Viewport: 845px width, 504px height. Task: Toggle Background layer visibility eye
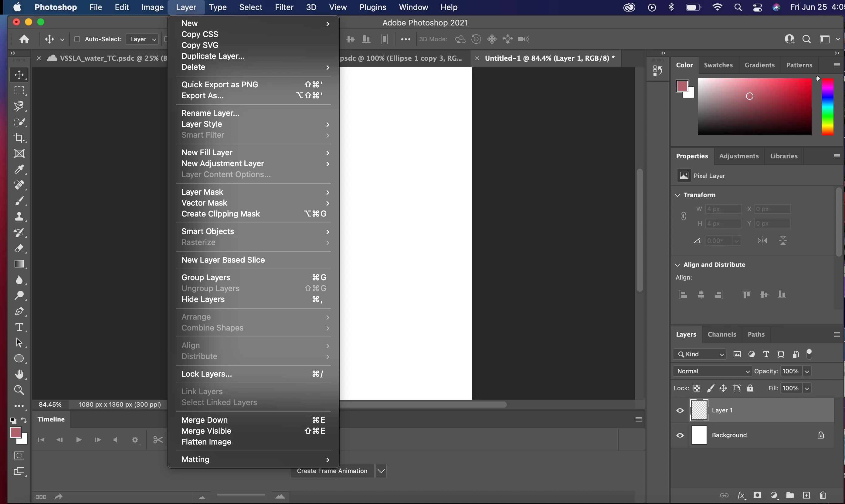pos(680,435)
